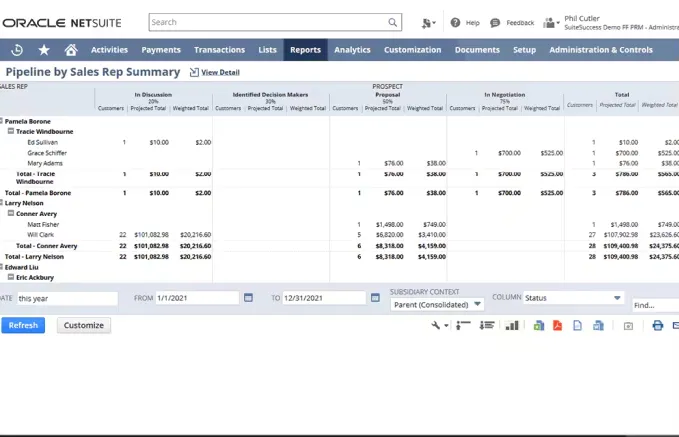Open the Transactions menu
The height and width of the screenshot is (437, 679).
point(219,50)
